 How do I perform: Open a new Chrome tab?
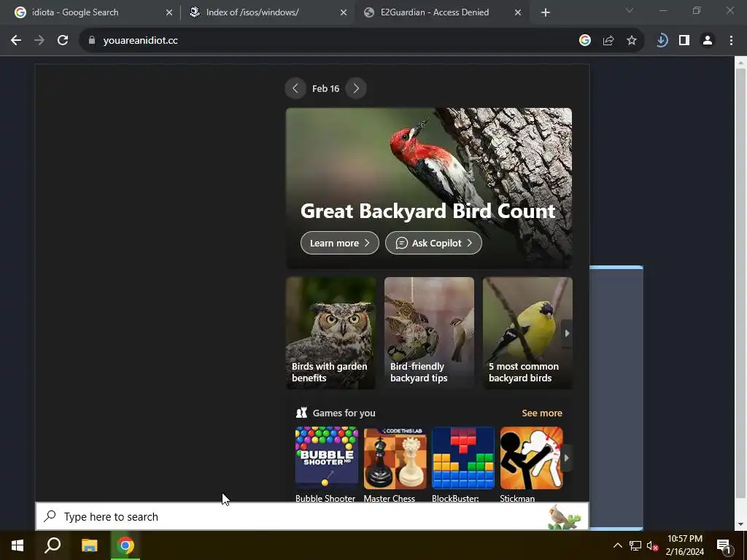click(x=546, y=13)
